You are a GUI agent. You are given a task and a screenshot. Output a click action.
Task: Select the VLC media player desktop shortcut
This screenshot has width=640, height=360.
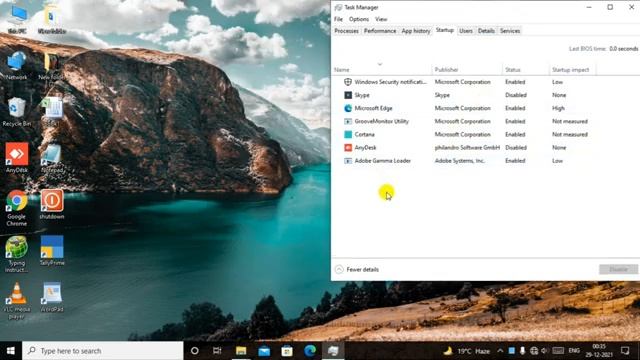pyautogui.click(x=17, y=301)
